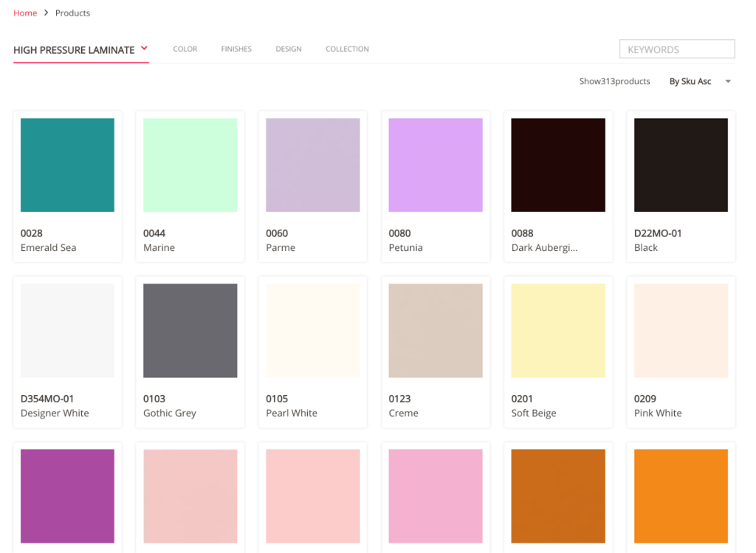Open the Designer White product name
The height and width of the screenshot is (553, 756).
(55, 413)
